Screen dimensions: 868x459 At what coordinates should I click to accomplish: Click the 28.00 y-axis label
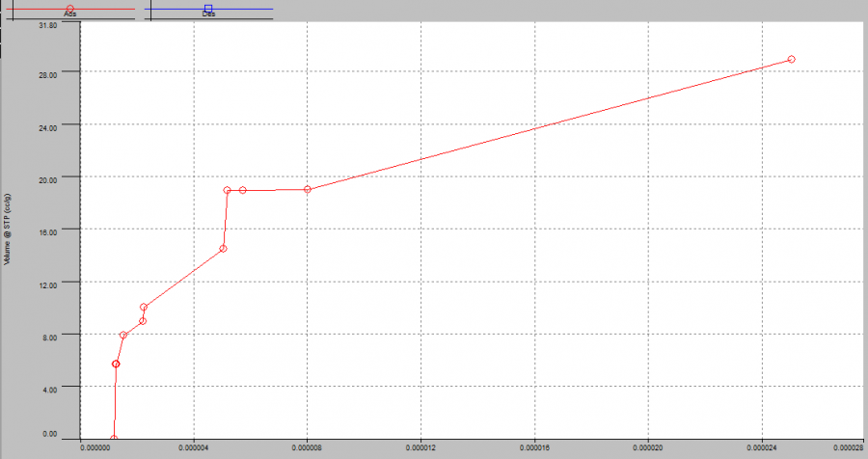[x=48, y=75]
